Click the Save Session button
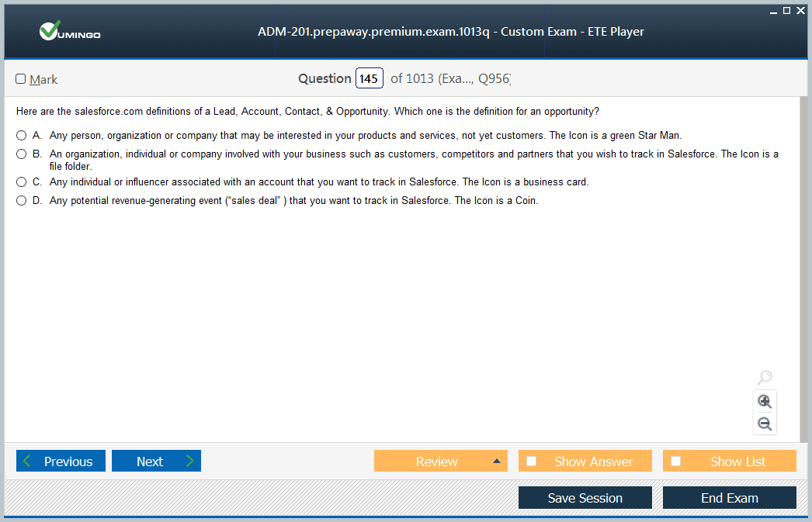 point(585,498)
